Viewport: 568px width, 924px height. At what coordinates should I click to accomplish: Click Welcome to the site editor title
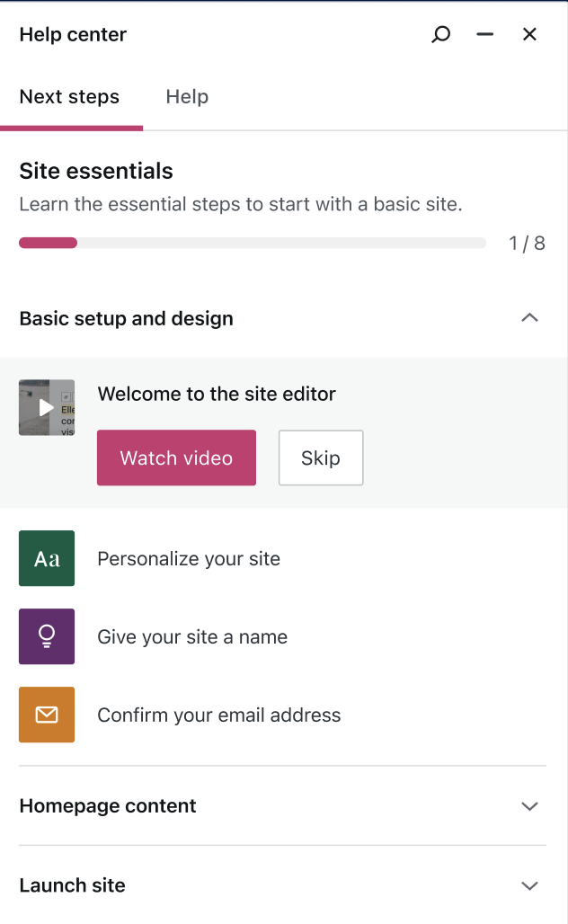(217, 394)
